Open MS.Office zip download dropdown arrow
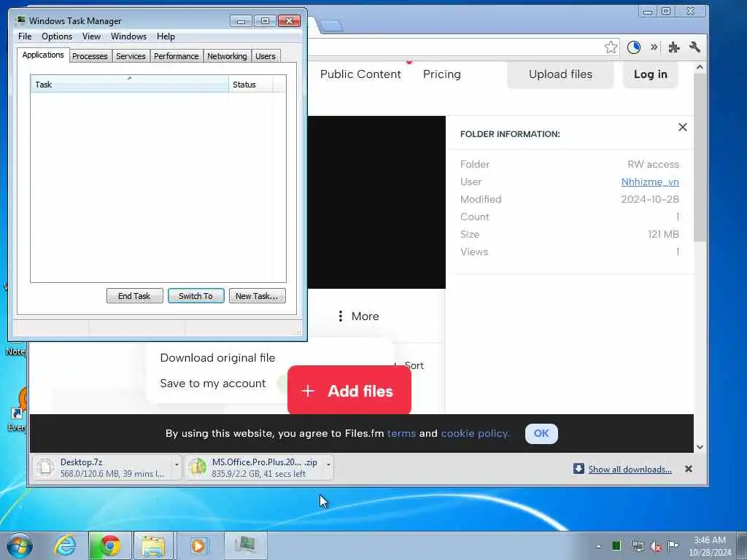 328,464
